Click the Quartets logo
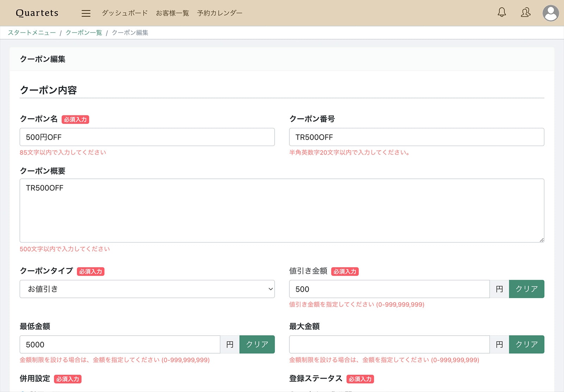The image size is (564, 392). (37, 13)
